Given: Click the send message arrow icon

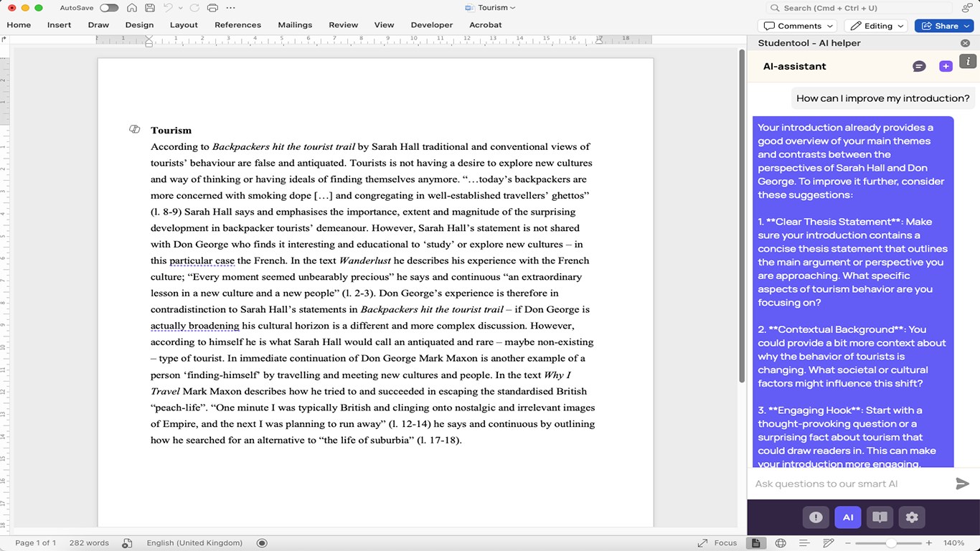Looking at the screenshot, I should (x=962, y=484).
